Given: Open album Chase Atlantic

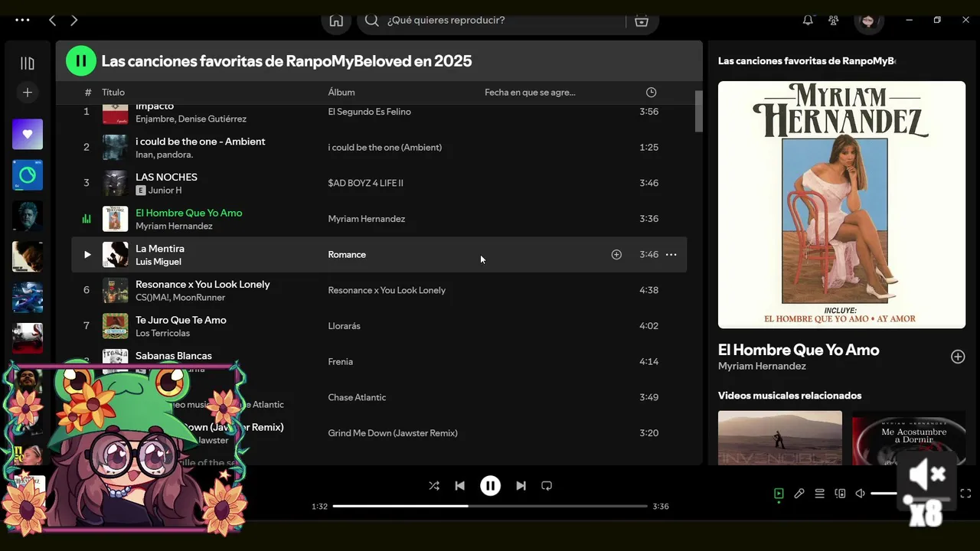Looking at the screenshot, I should (x=357, y=397).
